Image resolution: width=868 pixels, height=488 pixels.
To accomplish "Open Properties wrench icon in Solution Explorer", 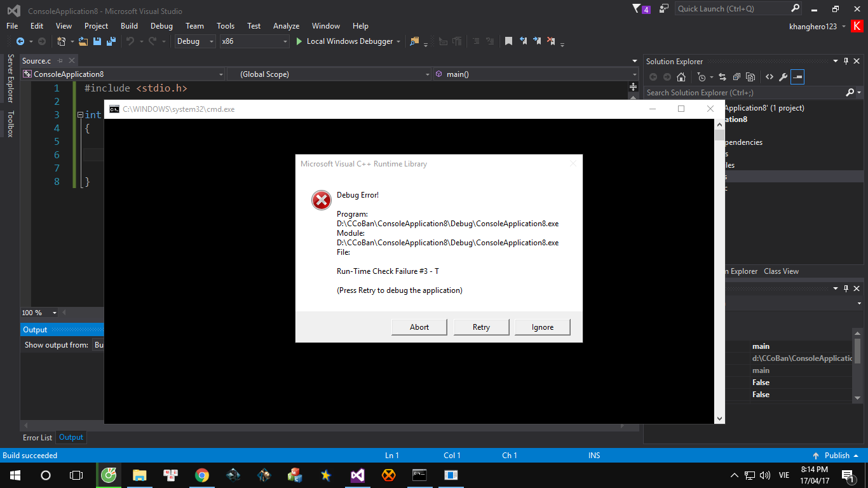I will pos(783,77).
